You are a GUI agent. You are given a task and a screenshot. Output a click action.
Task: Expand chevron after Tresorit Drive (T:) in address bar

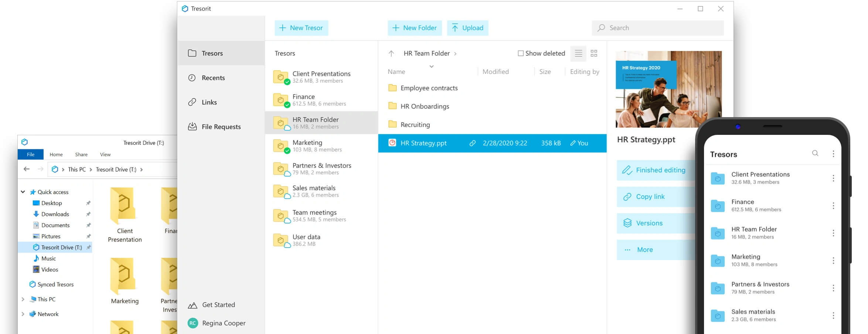pyautogui.click(x=141, y=170)
